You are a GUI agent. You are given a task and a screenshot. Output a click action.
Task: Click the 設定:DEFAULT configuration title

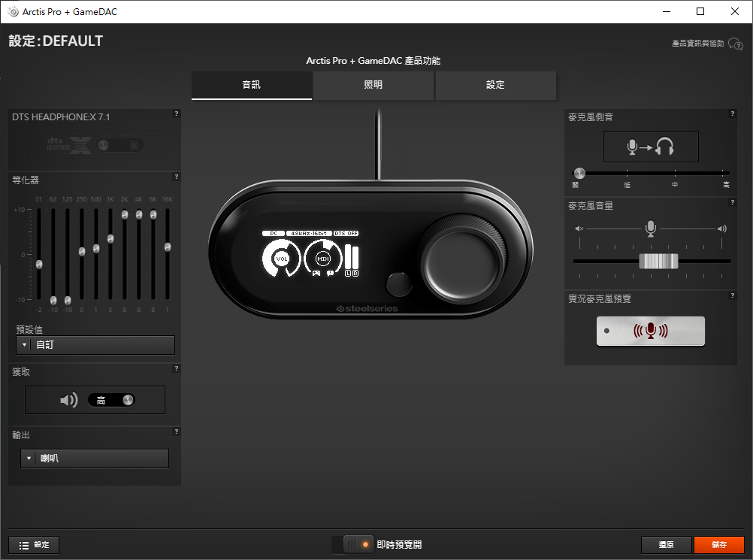click(56, 41)
